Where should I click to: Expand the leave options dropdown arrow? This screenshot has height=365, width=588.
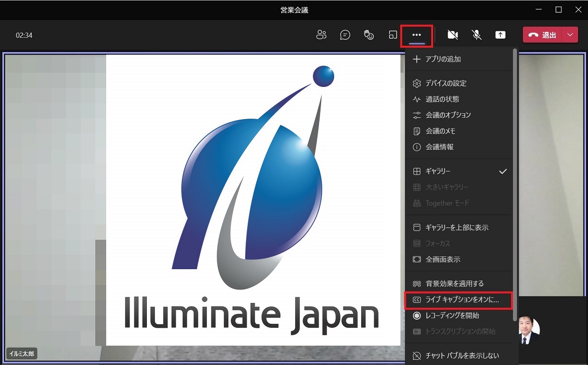pos(570,35)
